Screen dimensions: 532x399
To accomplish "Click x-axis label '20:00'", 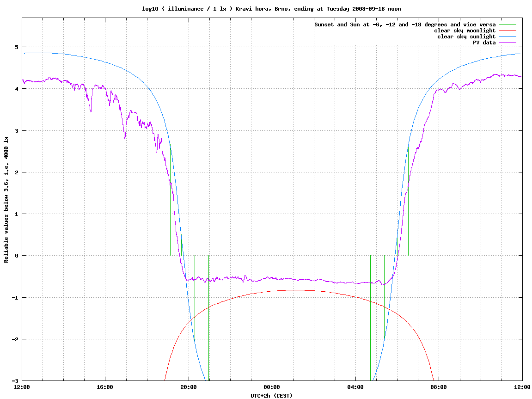I will point(189,387).
